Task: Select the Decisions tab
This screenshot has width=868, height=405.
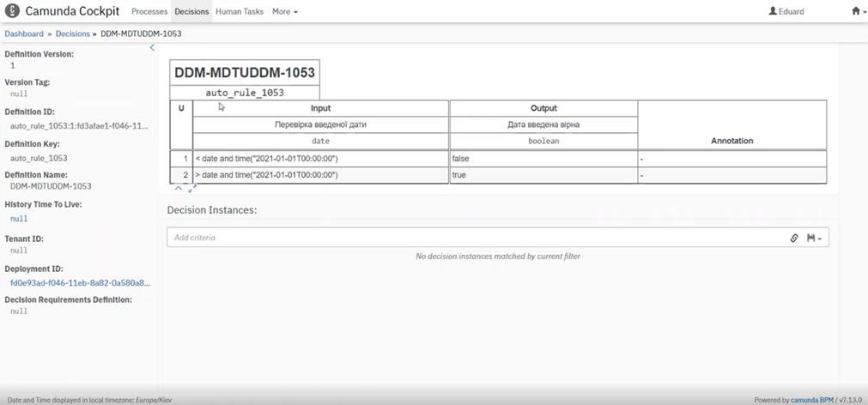Action: [191, 11]
